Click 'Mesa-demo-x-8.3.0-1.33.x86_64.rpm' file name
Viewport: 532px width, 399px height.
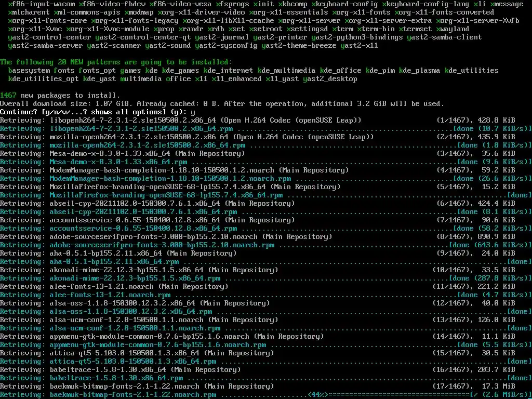(x=118, y=162)
